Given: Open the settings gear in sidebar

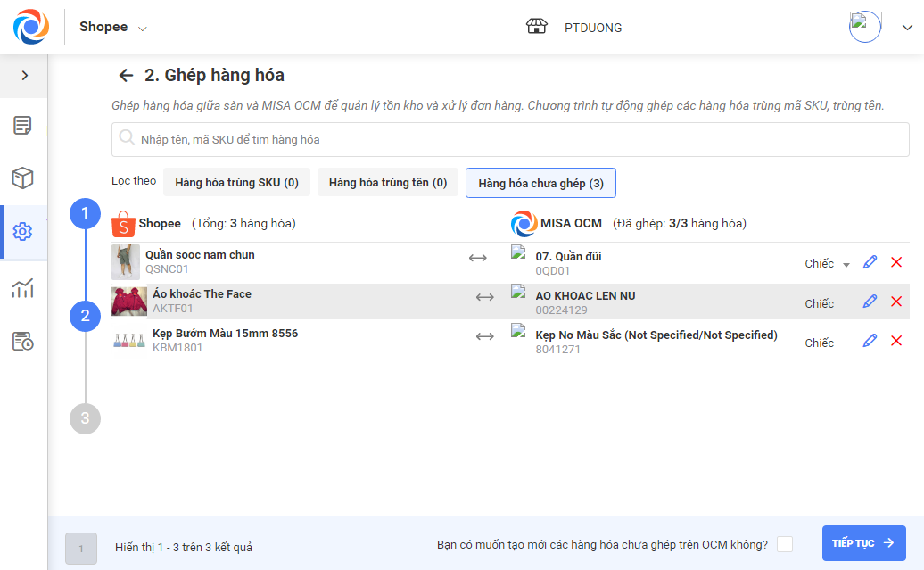Looking at the screenshot, I should (x=23, y=232).
